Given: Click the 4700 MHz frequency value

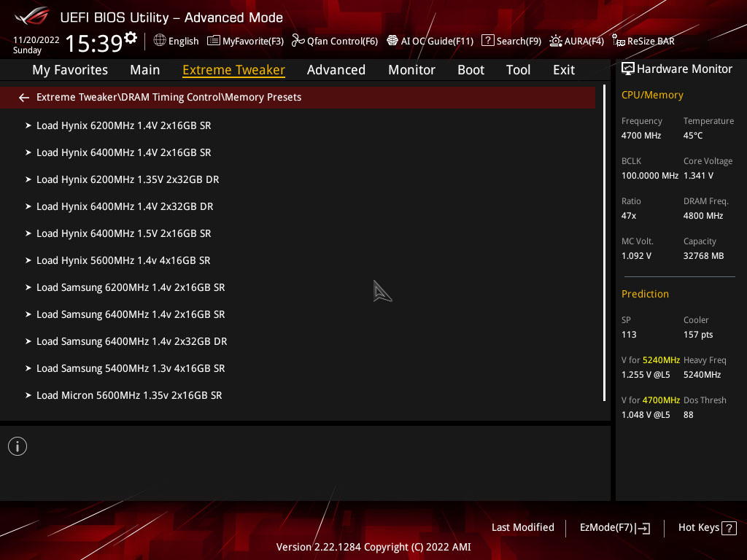Looking at the screenshot, I should click(x=640, y=136).
